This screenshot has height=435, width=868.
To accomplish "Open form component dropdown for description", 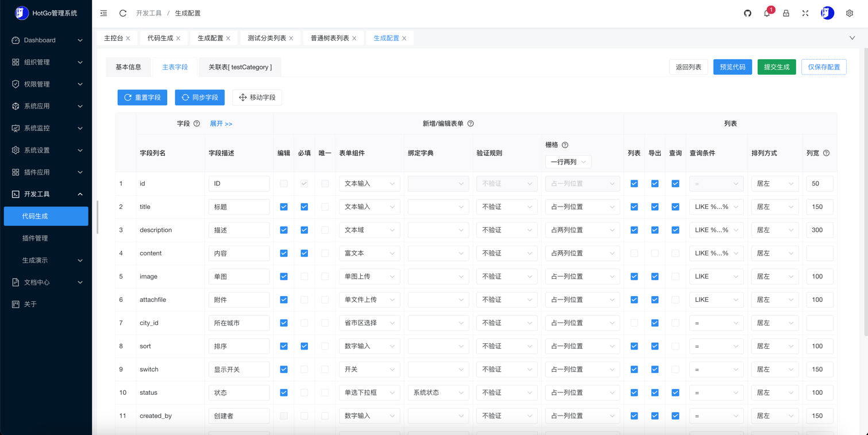I will (x=369, y=230).
